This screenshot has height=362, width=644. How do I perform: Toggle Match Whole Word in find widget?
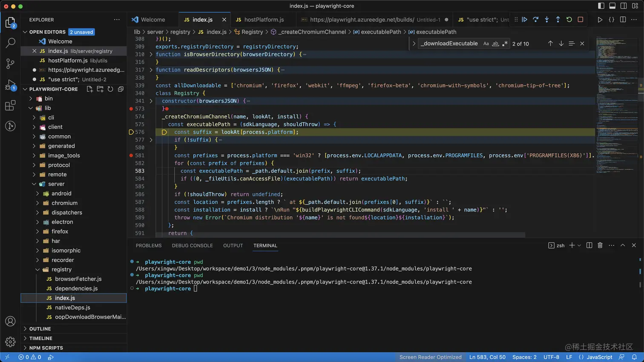pyautogui.click(x=495, y=43)
